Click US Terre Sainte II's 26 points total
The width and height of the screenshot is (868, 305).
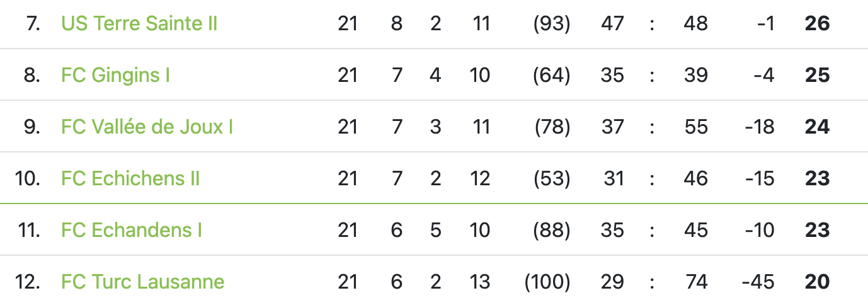[x=817, y=24]
